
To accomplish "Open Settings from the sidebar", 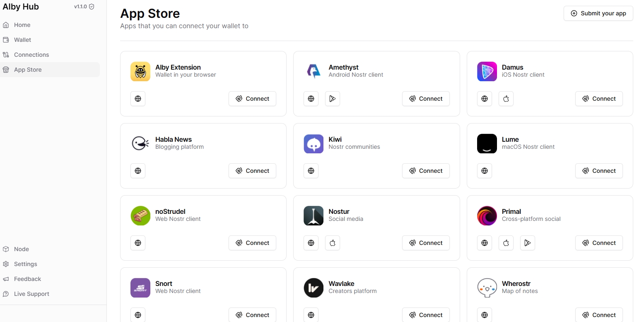I will [x=25, y=264].
